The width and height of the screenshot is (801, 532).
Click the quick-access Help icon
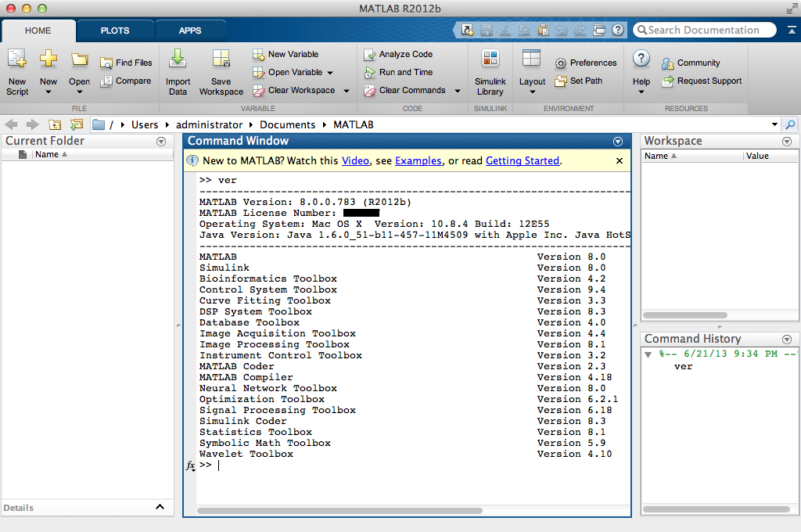coord(618,31)
